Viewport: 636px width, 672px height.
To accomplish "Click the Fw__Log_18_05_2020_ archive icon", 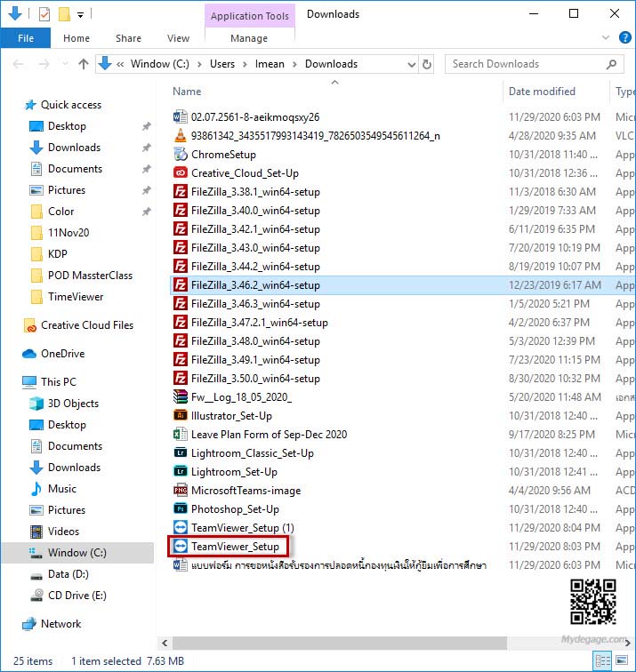I will 180,396.
